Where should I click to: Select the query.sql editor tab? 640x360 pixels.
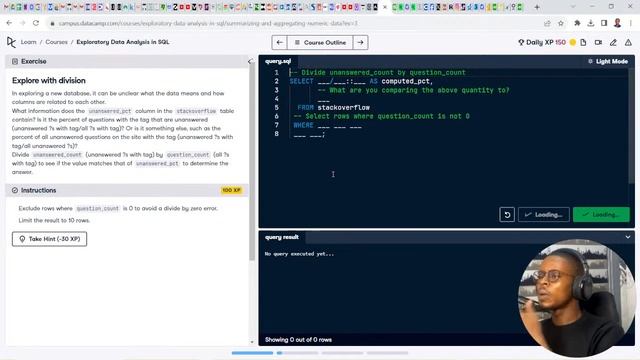tap(278, 61)
